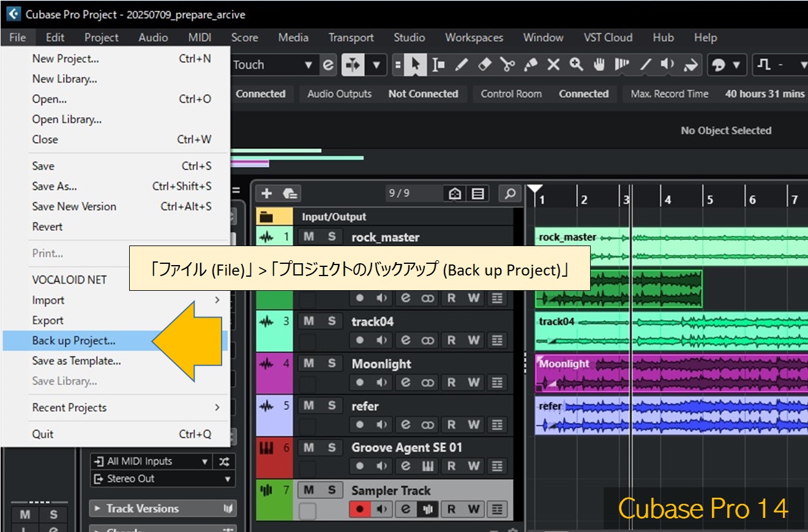This screenshot has height=532, width=808.
Task: Mute the Moonlight track
Action: (309, 363)
